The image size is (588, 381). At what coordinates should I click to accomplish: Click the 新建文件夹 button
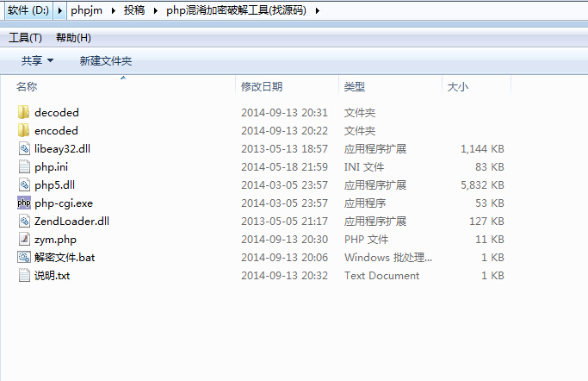(106, 61)
